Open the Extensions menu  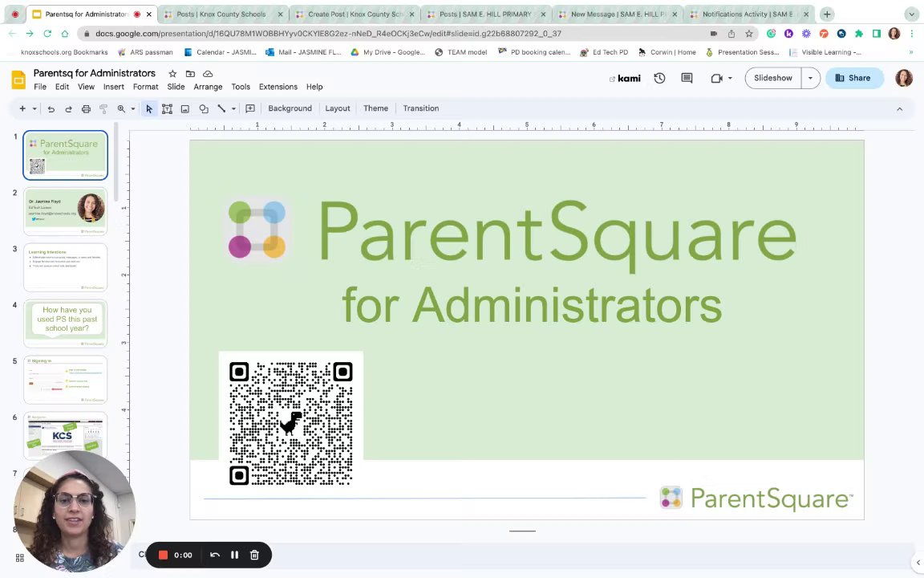(x=278, y=87)
